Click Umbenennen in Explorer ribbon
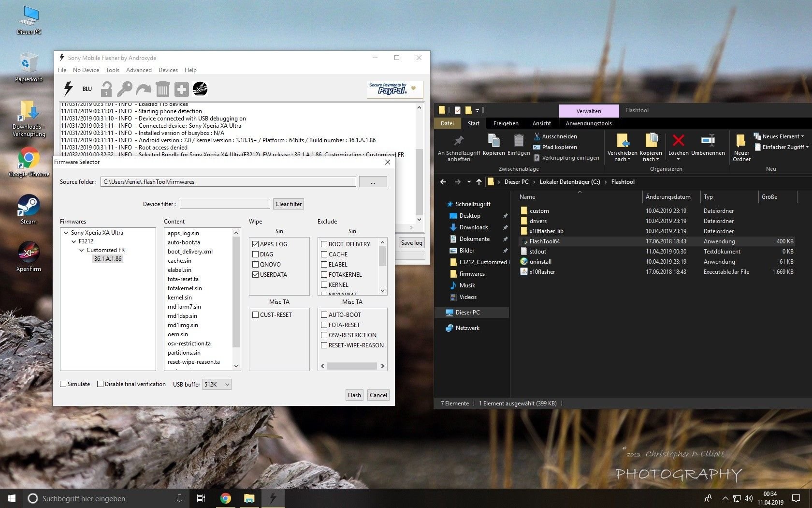812x508 pixels. (x=708, y=145)
